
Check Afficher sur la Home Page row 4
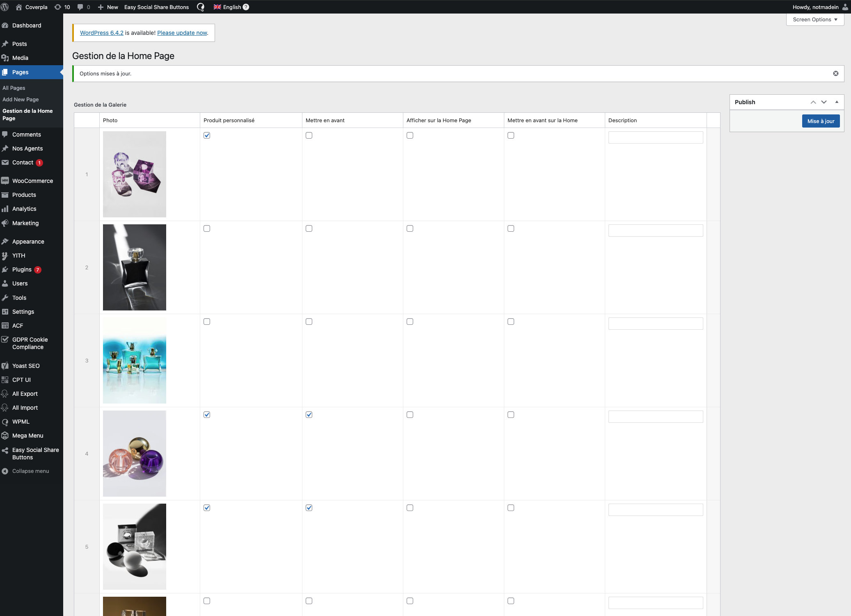[410, 415]
